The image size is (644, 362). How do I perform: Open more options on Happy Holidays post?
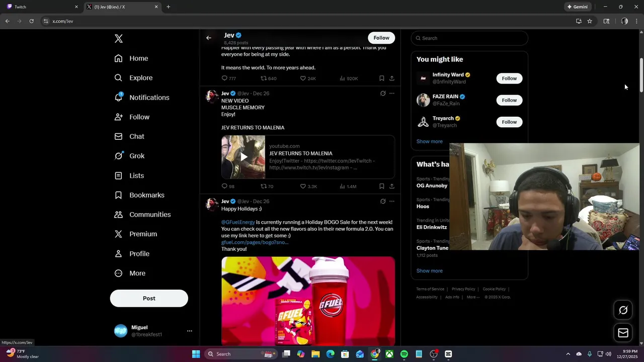tap(391, 202)
